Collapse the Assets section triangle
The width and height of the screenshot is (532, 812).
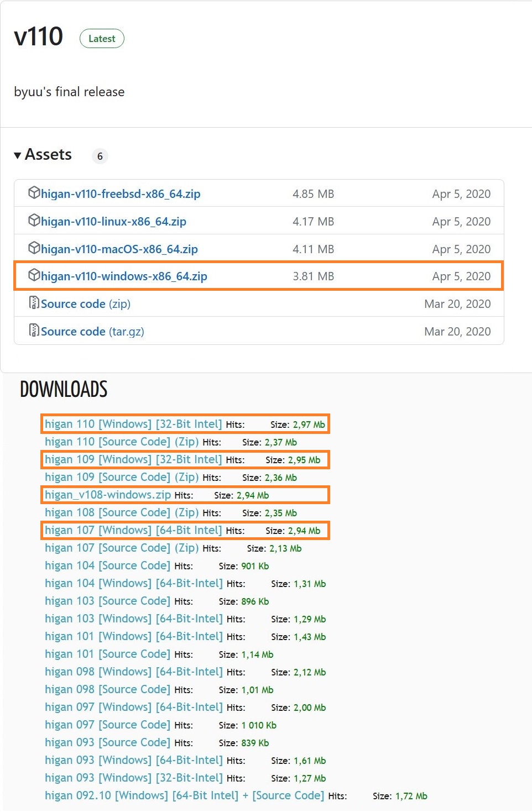pos(18,155)
